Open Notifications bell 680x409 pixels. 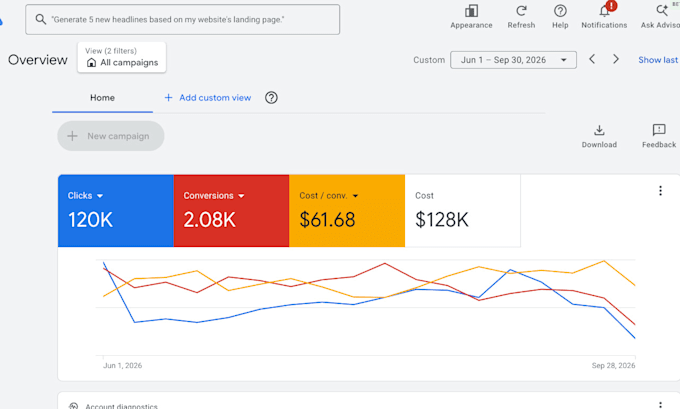(x=604, y=16)
